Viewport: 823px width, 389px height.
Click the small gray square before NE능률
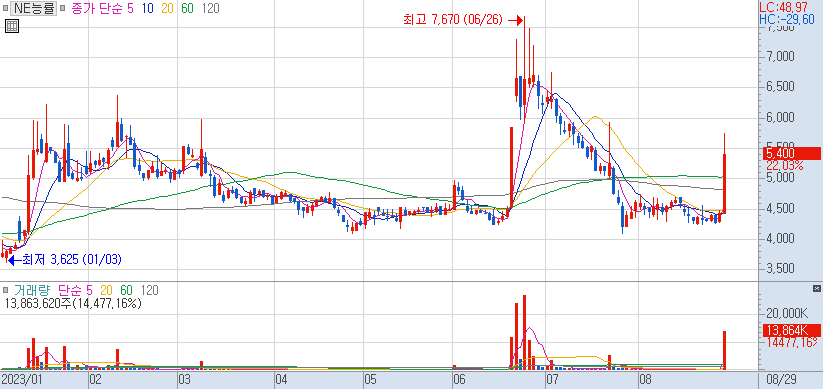click(x=6, y=8)
